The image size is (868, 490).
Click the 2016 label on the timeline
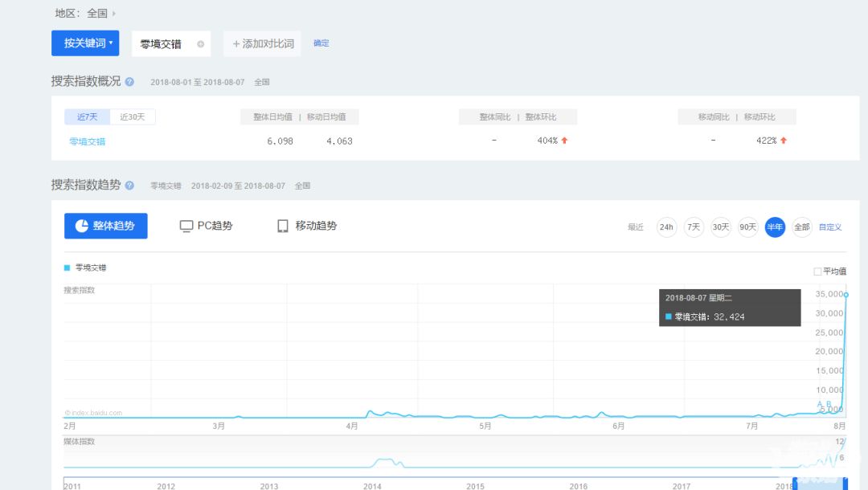click(x=578, y=486)
